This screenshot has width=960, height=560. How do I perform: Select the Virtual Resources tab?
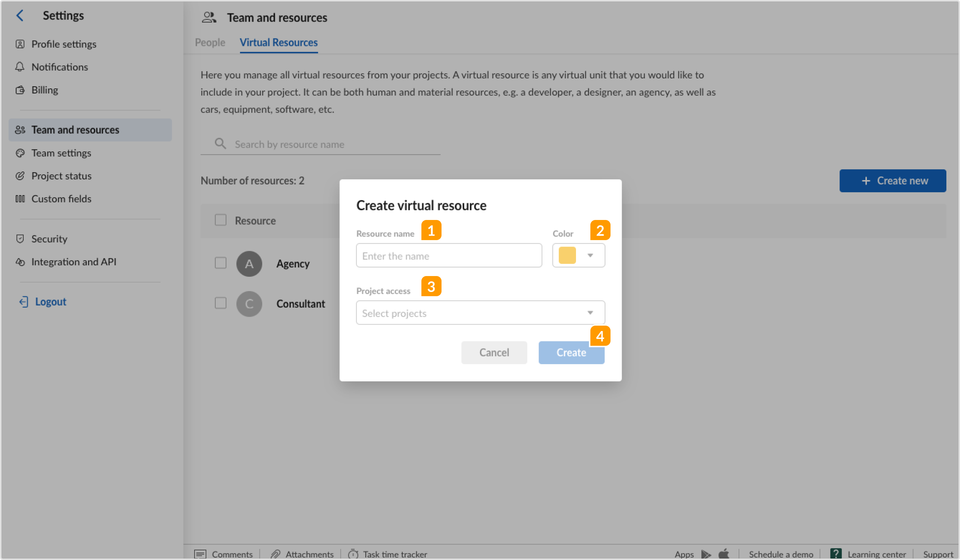(x=279, y=42)
